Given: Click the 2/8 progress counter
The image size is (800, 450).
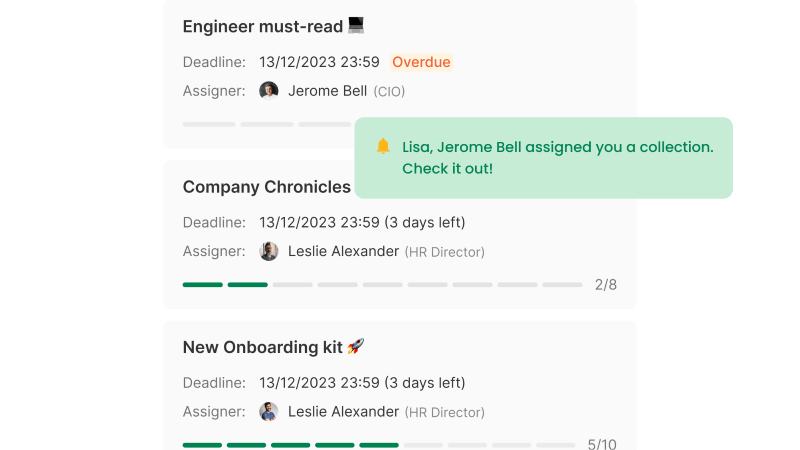Looking at the screenshot, I should click(605, 285).
